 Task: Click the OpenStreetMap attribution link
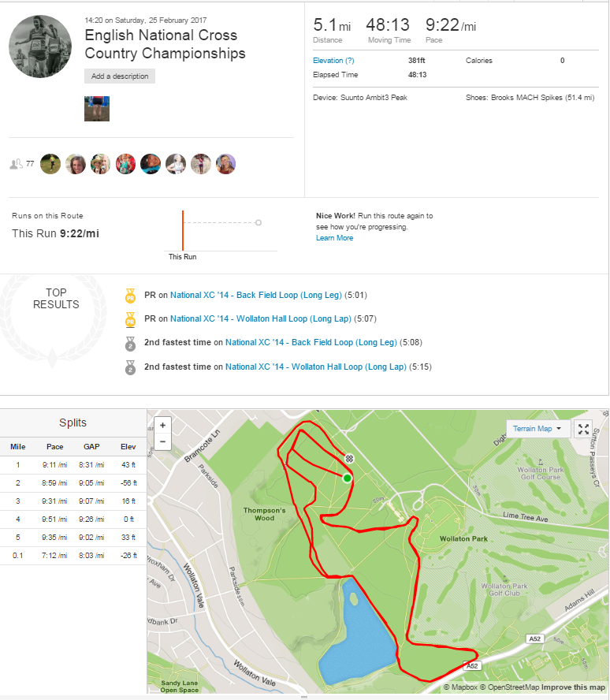pyautogui.click(x=511, y=687)
